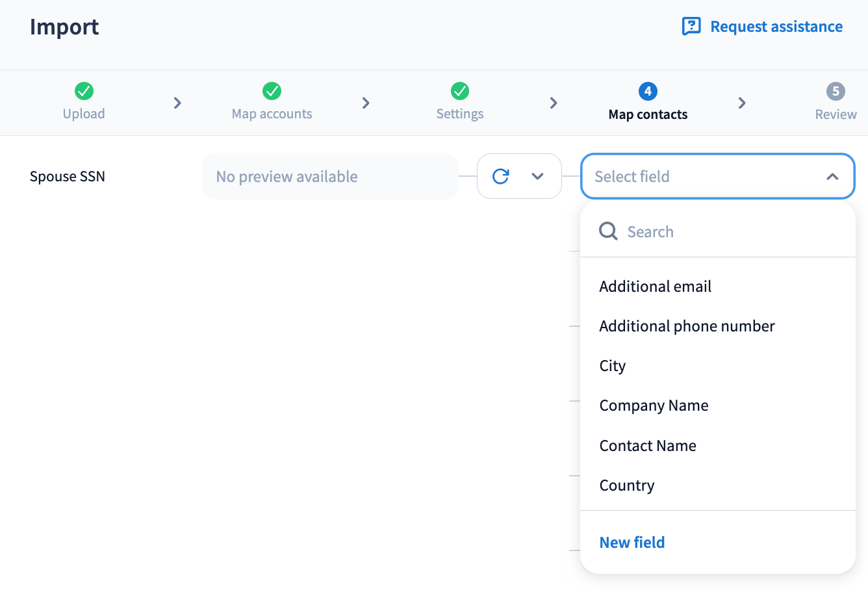Pick Company Name from field list

coord(654,406)
